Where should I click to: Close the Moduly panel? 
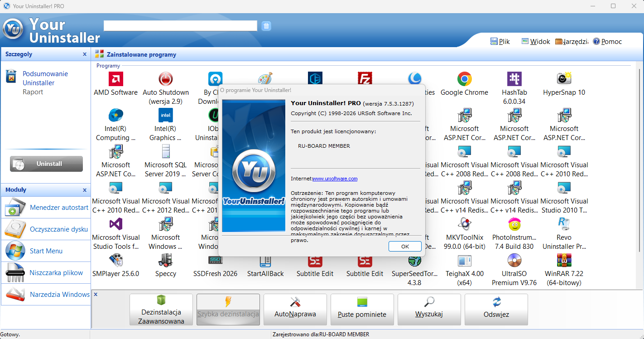click(x=85, y=190)
